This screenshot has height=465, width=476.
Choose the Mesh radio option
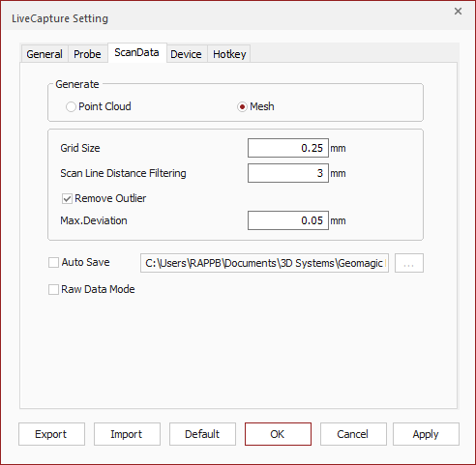coord(242,106)
